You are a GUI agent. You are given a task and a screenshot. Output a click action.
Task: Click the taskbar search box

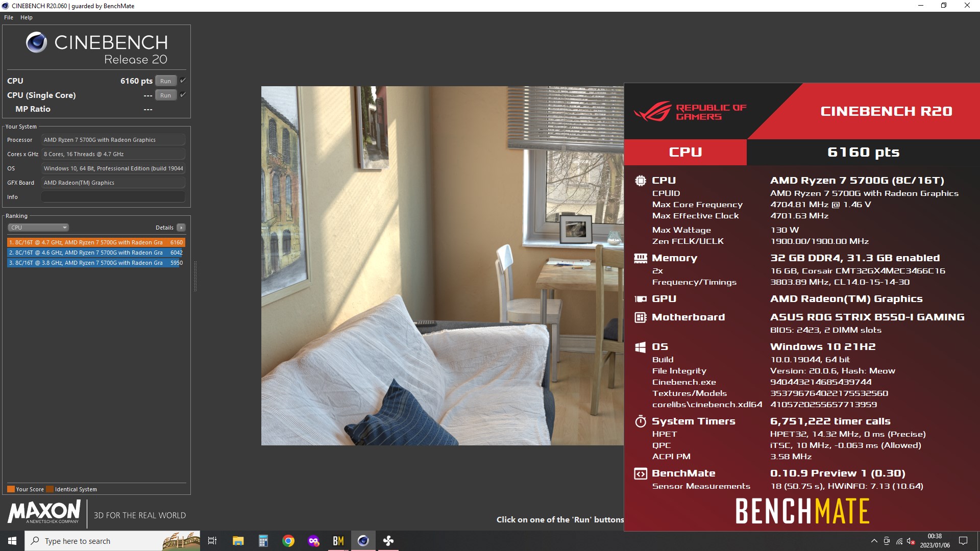pyautogui.click(x=112, y=541)
